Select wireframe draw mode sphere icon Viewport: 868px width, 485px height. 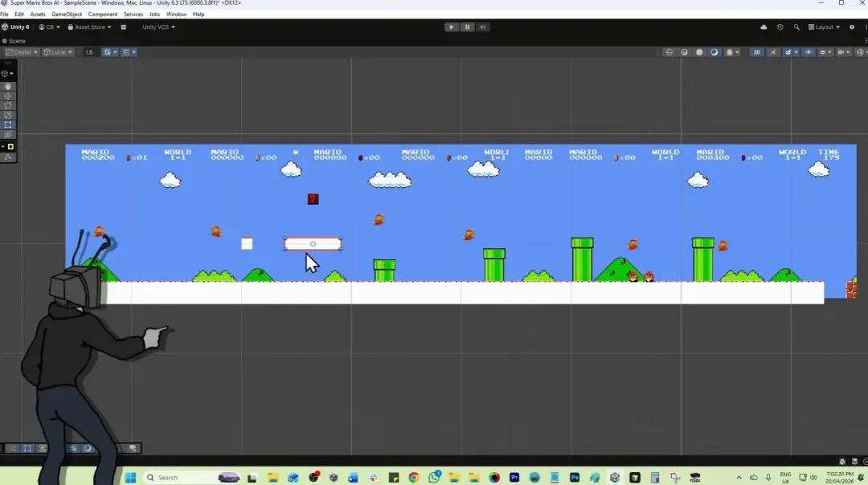[669, 52]
